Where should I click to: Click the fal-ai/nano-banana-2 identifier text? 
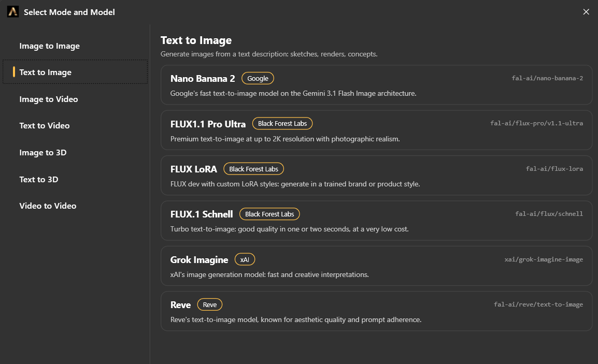coord(547,78)
